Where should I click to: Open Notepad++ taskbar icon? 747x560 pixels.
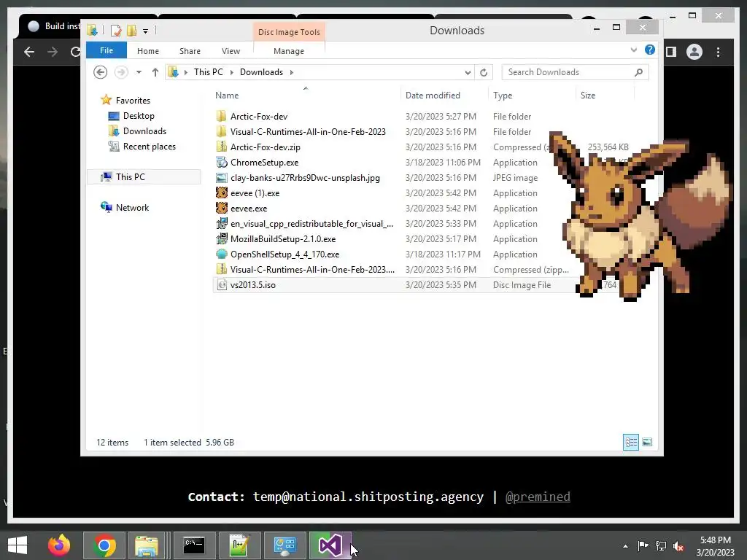(x=239, y=545)
